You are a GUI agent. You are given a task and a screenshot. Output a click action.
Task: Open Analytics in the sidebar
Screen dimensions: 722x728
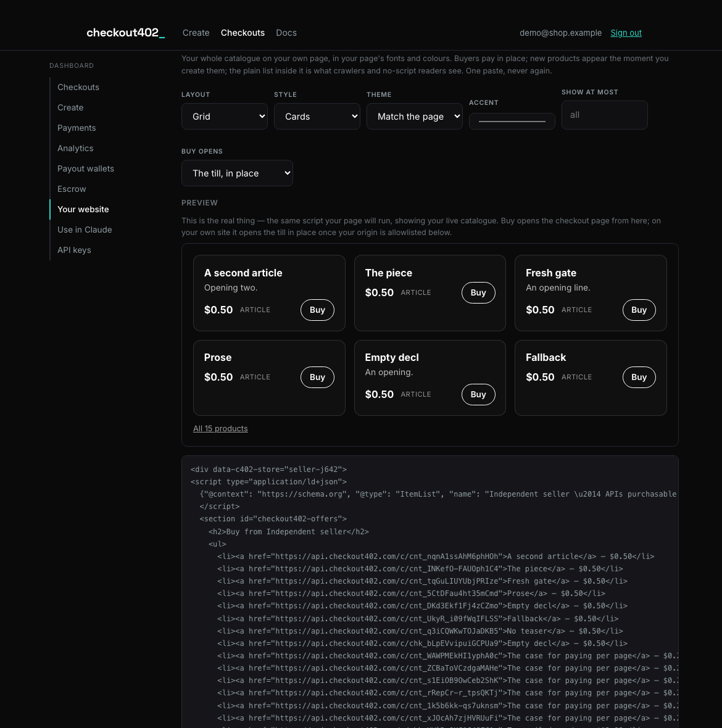(75, 149)
